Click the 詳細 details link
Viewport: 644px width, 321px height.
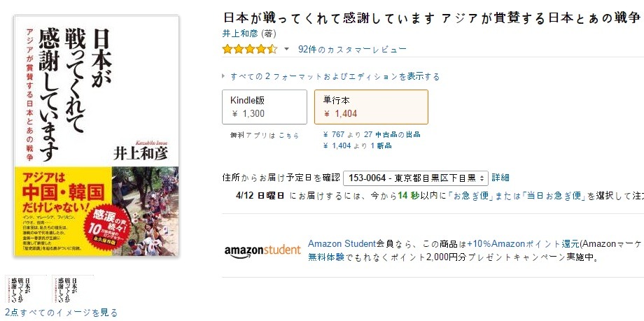500,178
